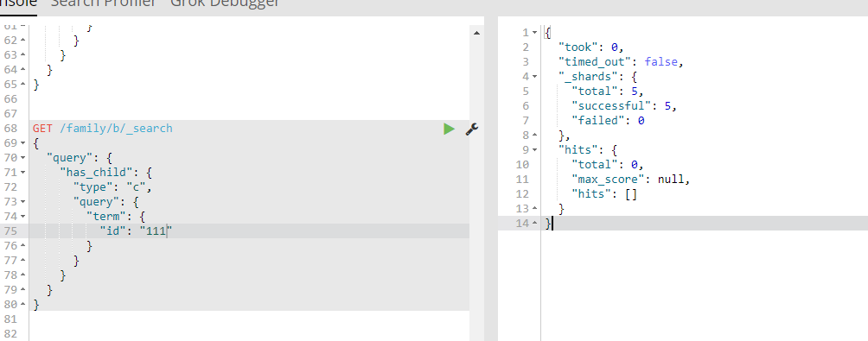
Task: Open the Grok Debugger tab
Action: pyautogui.click(x=225, y=3)
